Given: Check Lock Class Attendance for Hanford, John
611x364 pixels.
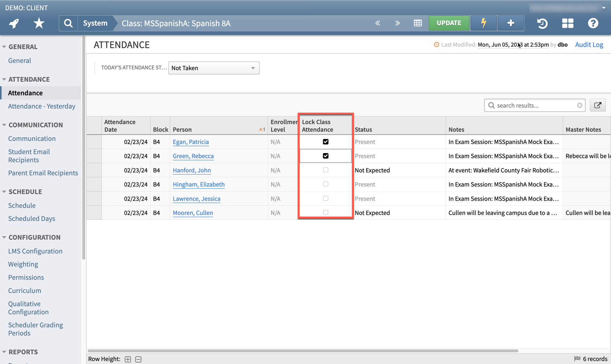Looking at the screenshot, I should [326, 170].
